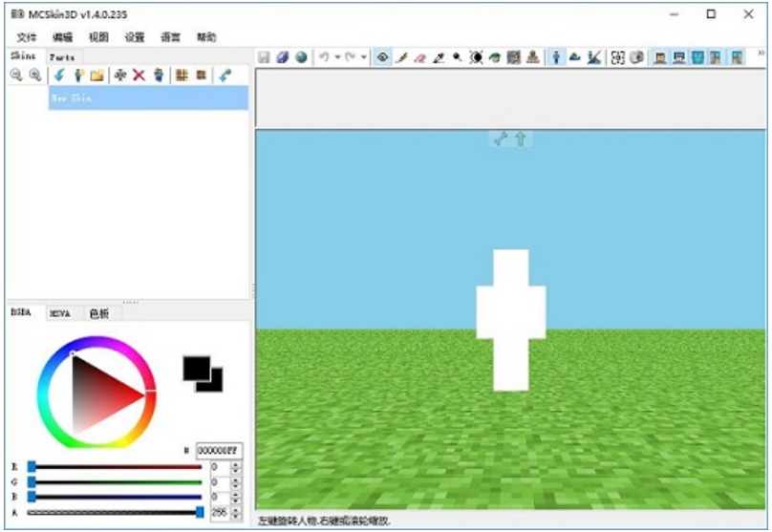Open the redo history dropdown arrow
772x532 pixels.
pos(363,57)
